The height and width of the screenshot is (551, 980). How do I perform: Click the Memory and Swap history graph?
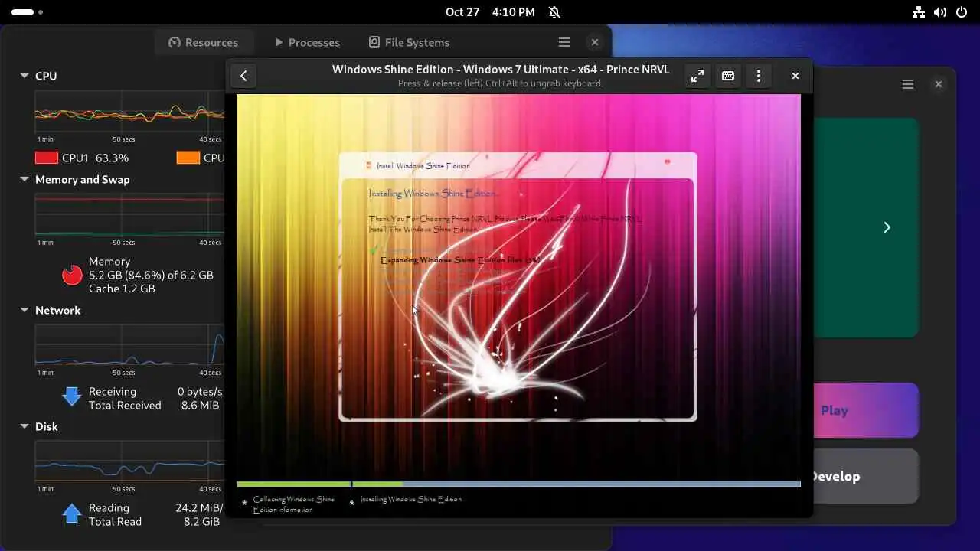tap(129, 215)
